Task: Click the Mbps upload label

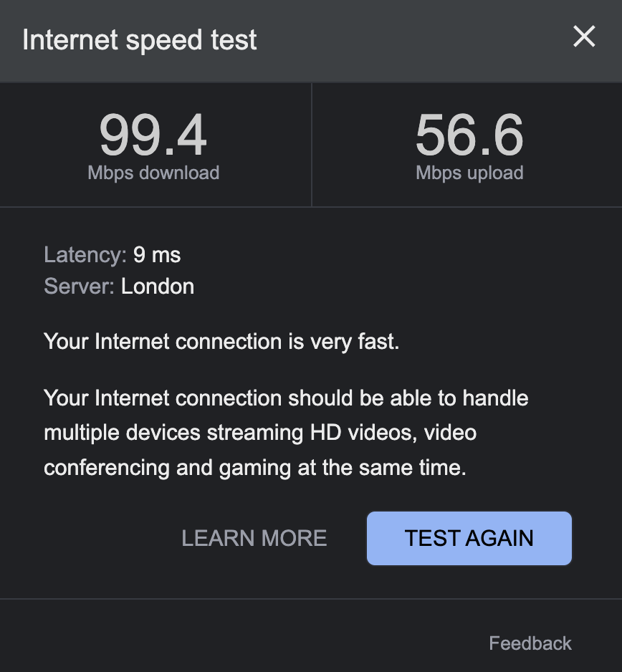Action: 469,173
